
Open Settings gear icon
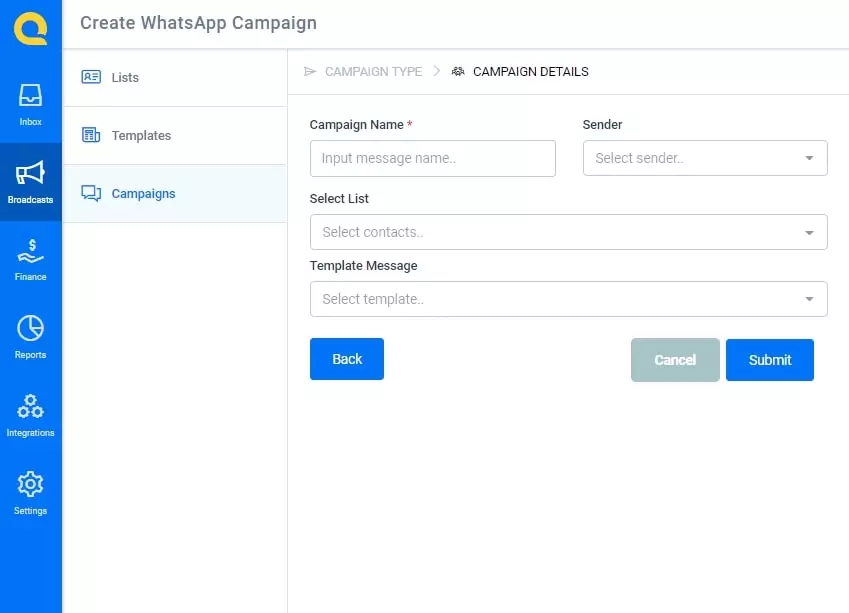(30, 484)
